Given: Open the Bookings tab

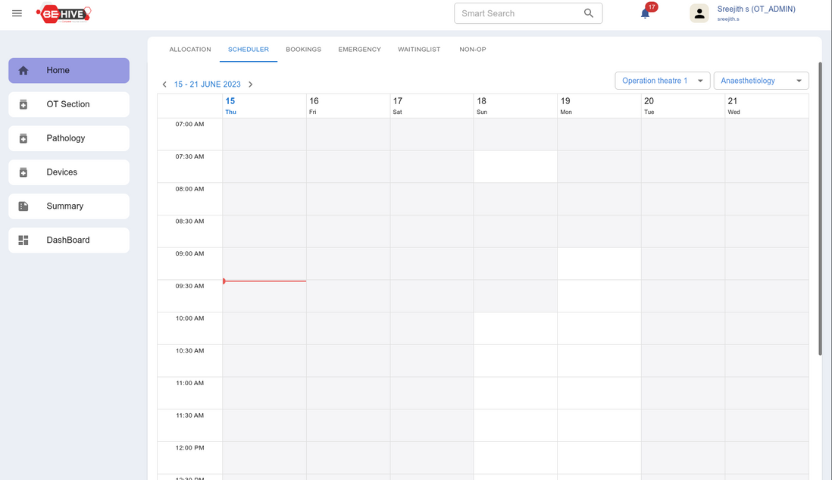Looking at the screenshot, I should pyautogui.click(x=304, y=49).
